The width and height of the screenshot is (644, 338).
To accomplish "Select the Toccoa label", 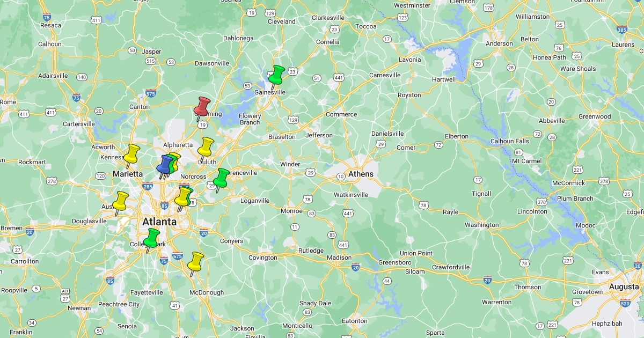I will pos(366,26).
